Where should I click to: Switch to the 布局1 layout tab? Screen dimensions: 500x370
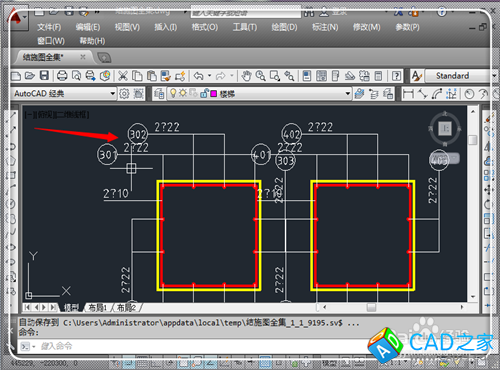98,308
